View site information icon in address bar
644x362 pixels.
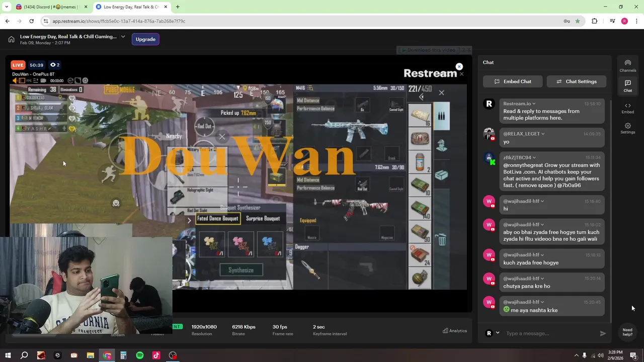pos(46,21)
